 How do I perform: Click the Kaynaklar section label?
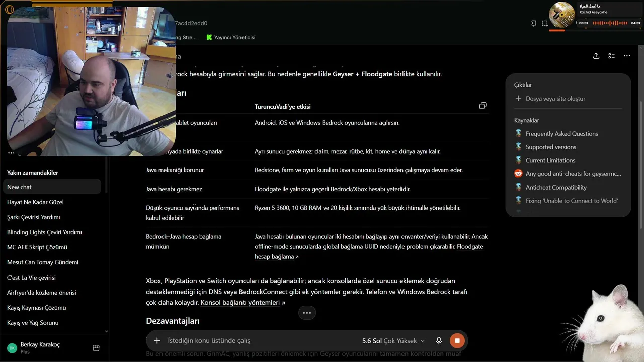527,121
